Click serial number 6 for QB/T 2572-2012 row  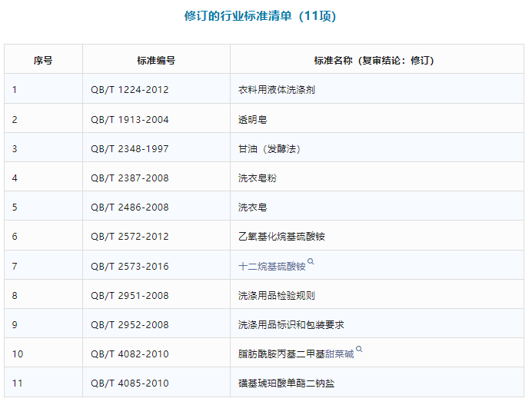[15, 236]
